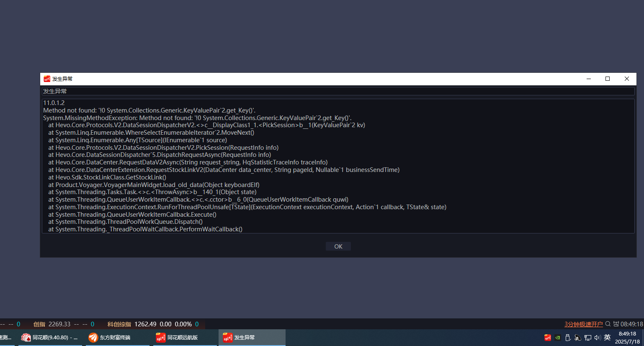Maximize the 发生异常 dialog
The image size is (644, 346).
tap(608, 79)
